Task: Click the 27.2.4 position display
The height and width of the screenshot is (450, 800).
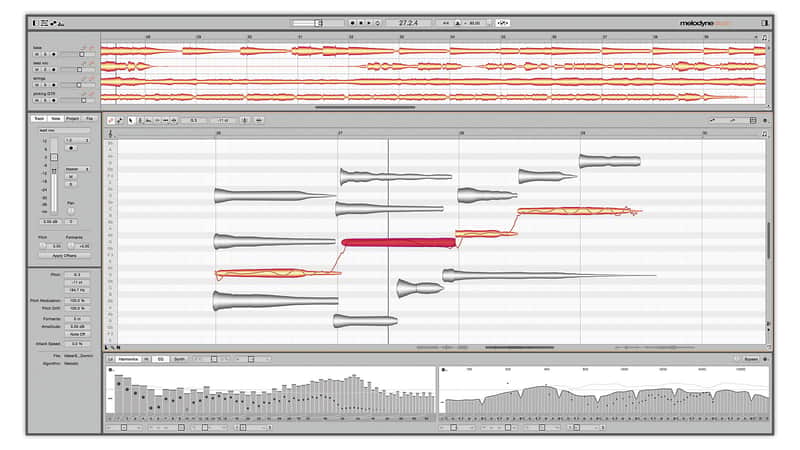Action: (408, 23)
